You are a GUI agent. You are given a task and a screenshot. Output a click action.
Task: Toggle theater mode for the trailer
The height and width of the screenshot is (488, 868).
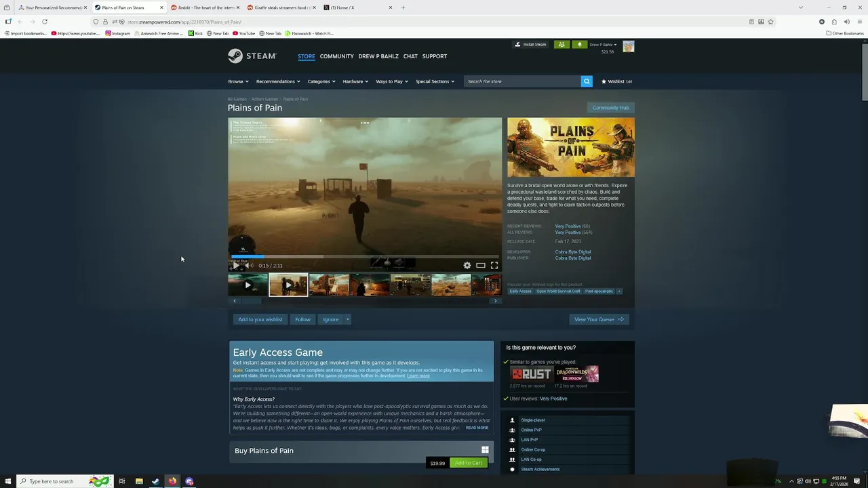480,266
